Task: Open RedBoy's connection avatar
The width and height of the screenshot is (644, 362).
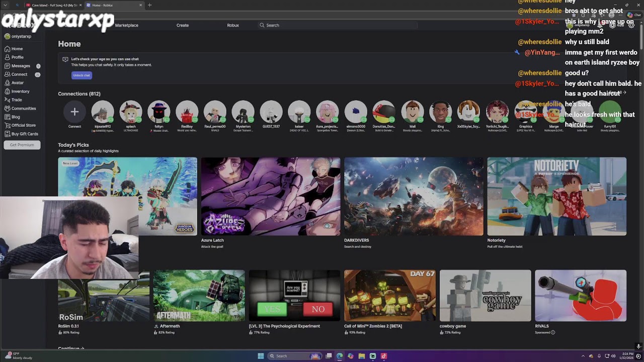Action: 187,112
